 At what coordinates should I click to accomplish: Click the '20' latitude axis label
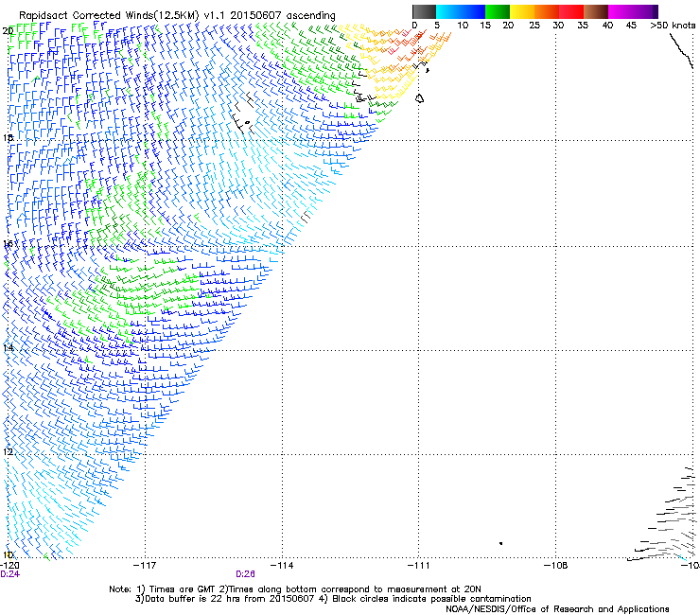8,31
